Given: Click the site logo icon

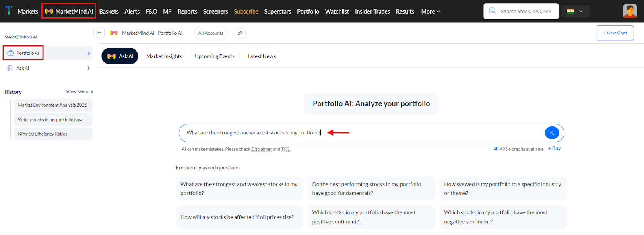Looking at the screenshot, I should tap(8, 11).
